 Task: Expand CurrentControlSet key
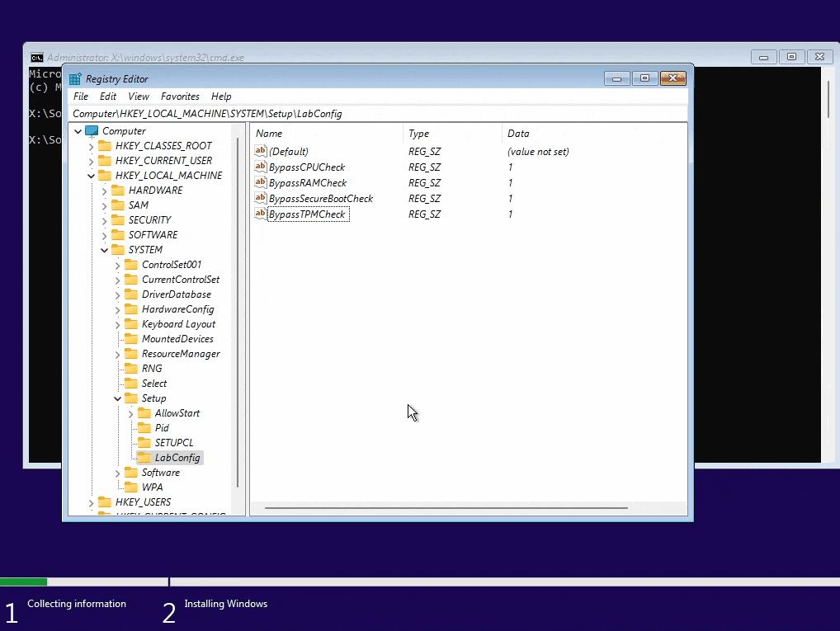tap(117, 280)
